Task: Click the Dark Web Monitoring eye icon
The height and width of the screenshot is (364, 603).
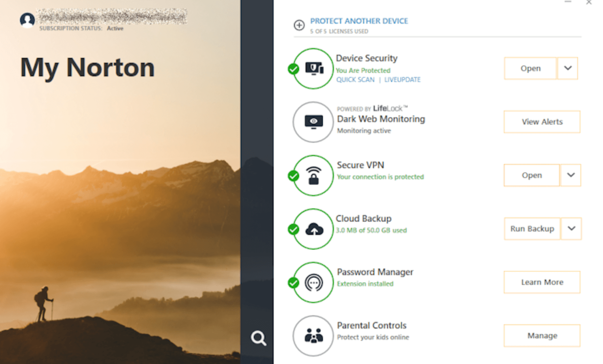Action: pyautogui.click(x=313, y=122)
